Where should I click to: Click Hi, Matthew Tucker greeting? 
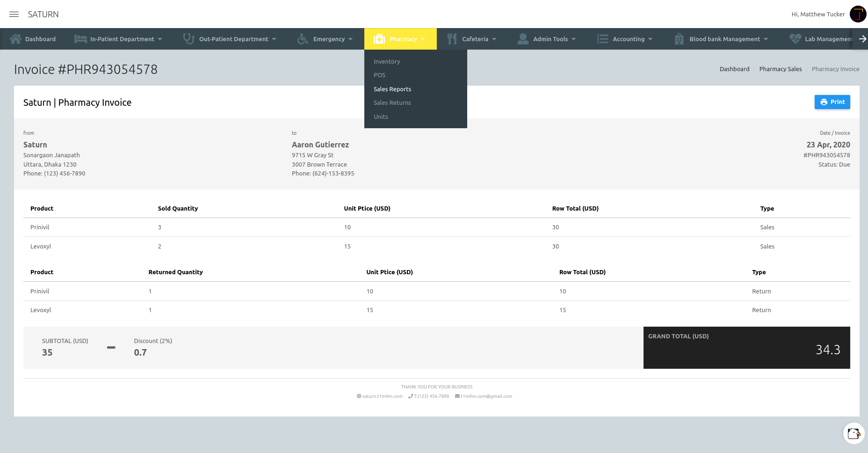[x=818, y=14]
